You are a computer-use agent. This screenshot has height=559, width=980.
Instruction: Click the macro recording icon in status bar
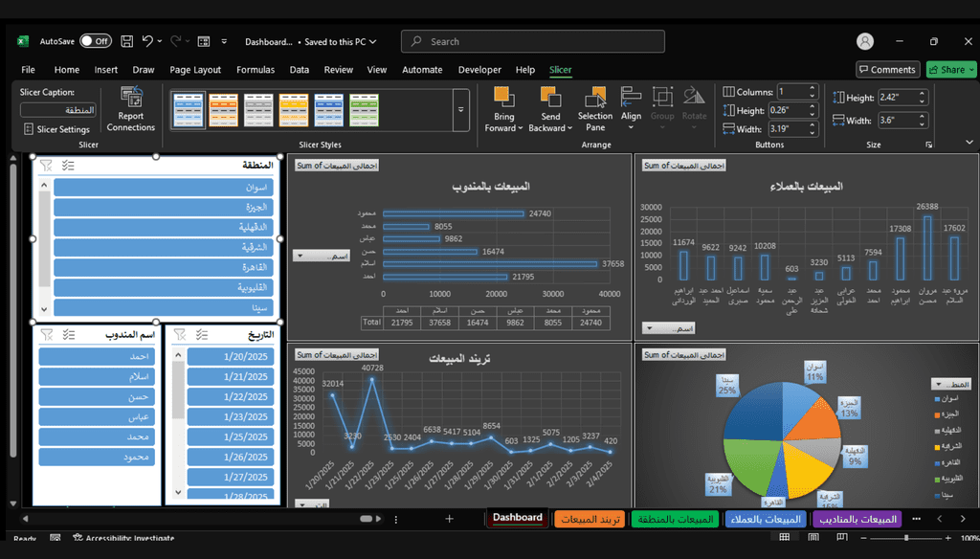(55, 538)
